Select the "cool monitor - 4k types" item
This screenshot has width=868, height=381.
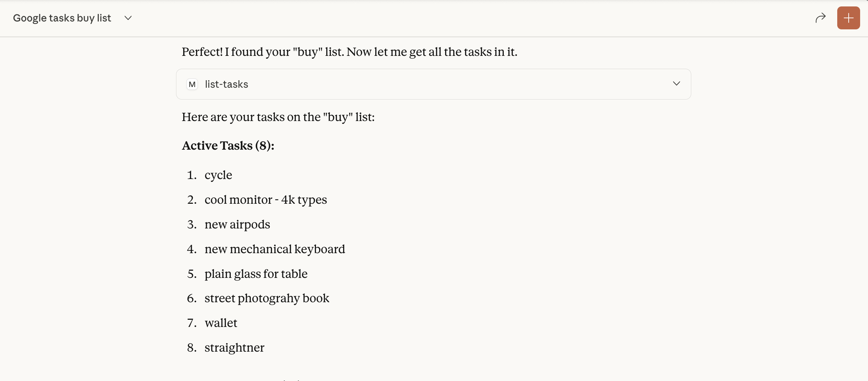[265, 200]
